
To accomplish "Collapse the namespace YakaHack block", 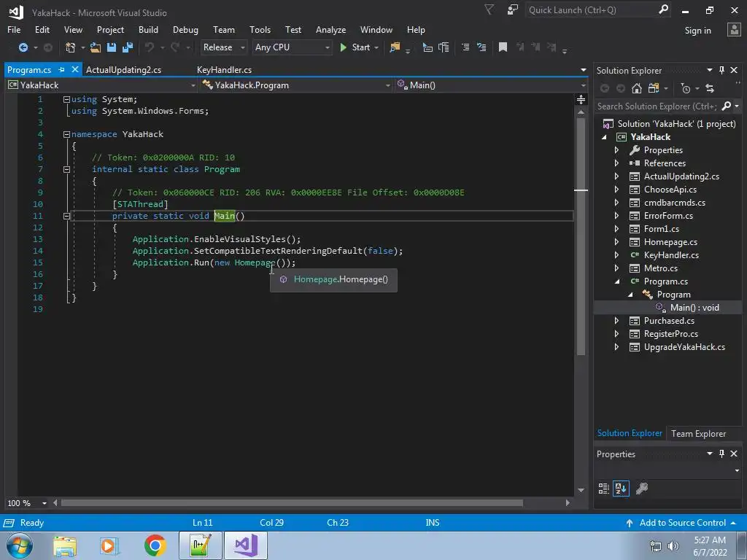I will point(66,134).
